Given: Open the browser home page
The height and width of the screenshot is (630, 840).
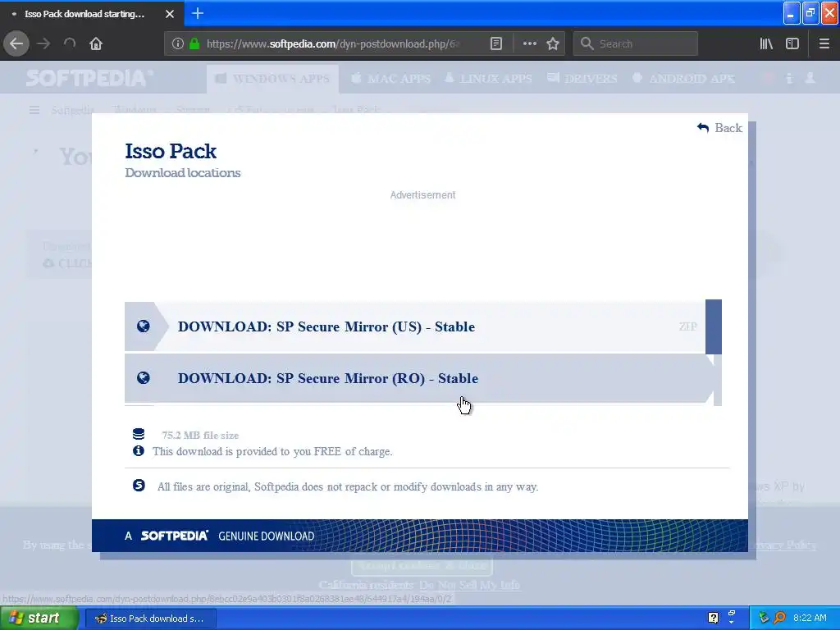Looking at the screenshot, I should (96, 44).
